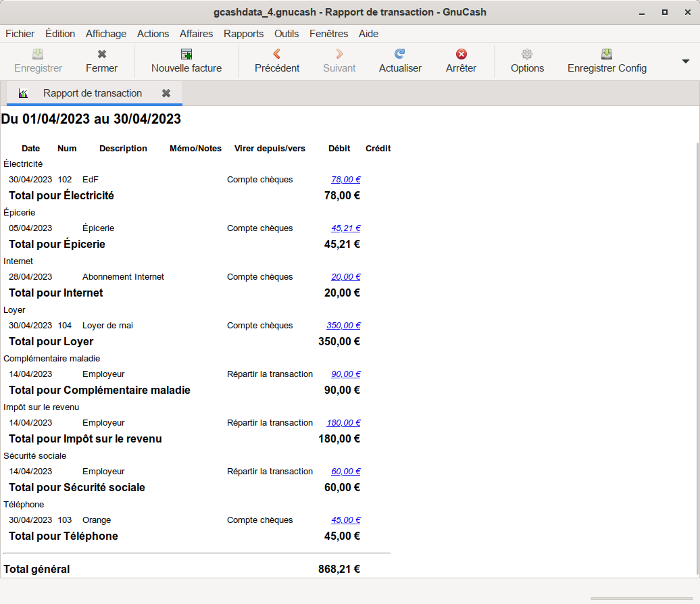Select the Rapport de transaction tab
The image size is (700, 604).
[x=93, y=93]
